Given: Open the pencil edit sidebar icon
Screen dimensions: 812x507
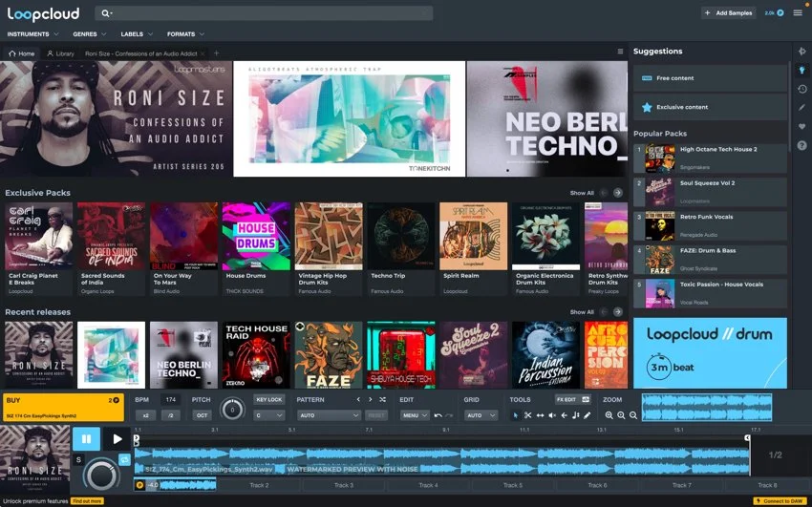Looking at the screenshot, I should 801,108.
